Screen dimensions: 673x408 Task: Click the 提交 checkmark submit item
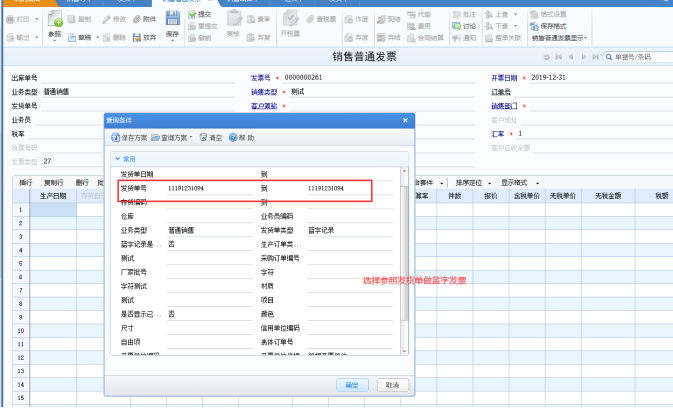click(x=200, y=15)
